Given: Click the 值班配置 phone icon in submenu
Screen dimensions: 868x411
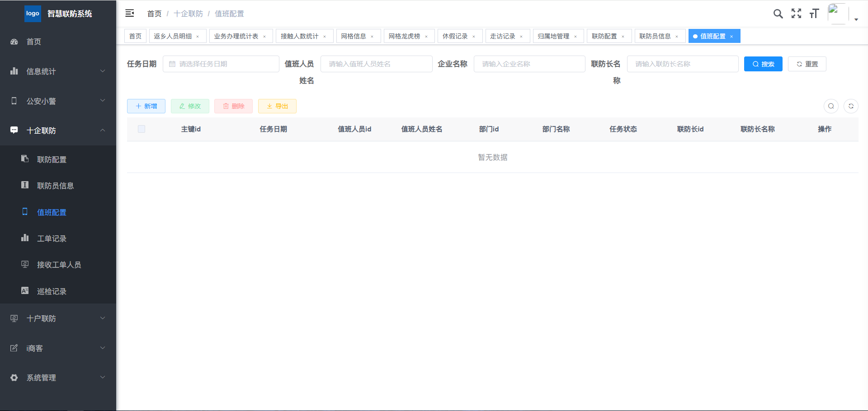Looking at the screenshot, I should point(25,211).
